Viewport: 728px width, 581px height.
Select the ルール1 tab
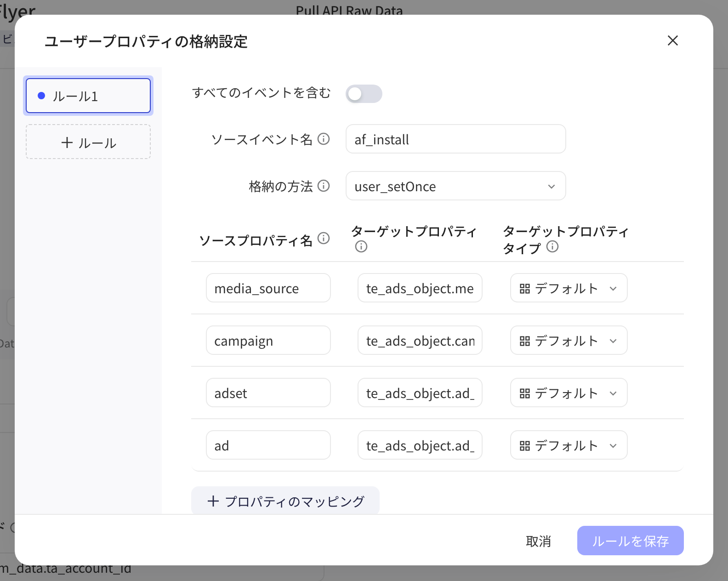88,96
